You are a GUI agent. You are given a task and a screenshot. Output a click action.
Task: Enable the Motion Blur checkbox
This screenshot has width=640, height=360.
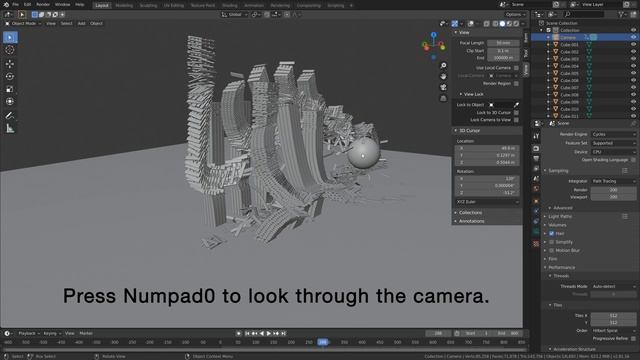(x=551, y=250)
